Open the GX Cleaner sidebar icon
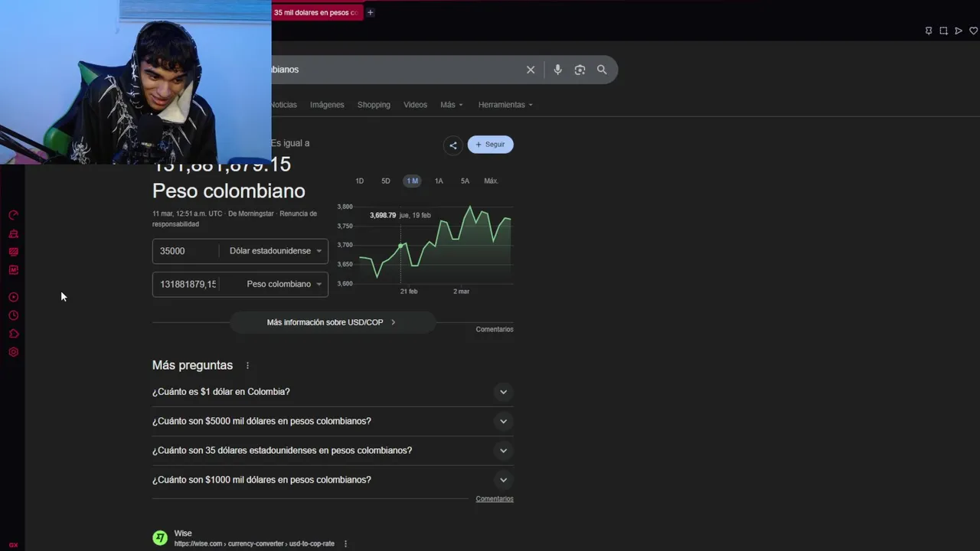This screenshot has height=551, width=980. [13, 233]
